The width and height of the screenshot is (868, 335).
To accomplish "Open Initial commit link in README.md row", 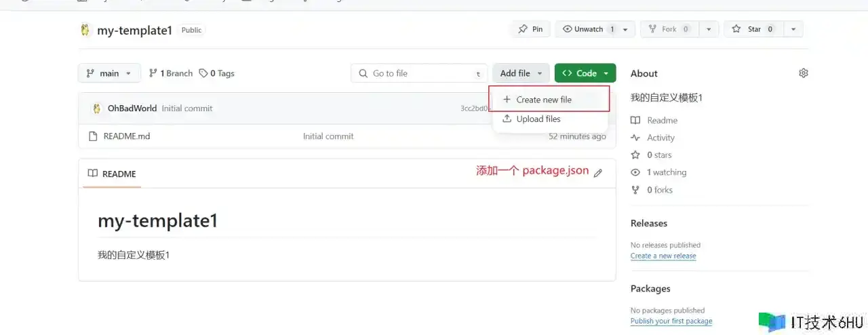I will (x=328, y=136).
